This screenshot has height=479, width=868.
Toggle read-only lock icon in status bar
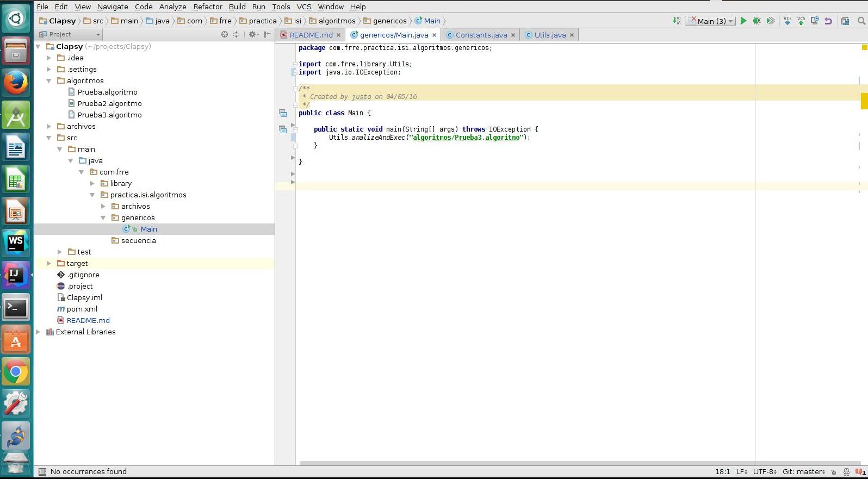(x=833, y=472)
